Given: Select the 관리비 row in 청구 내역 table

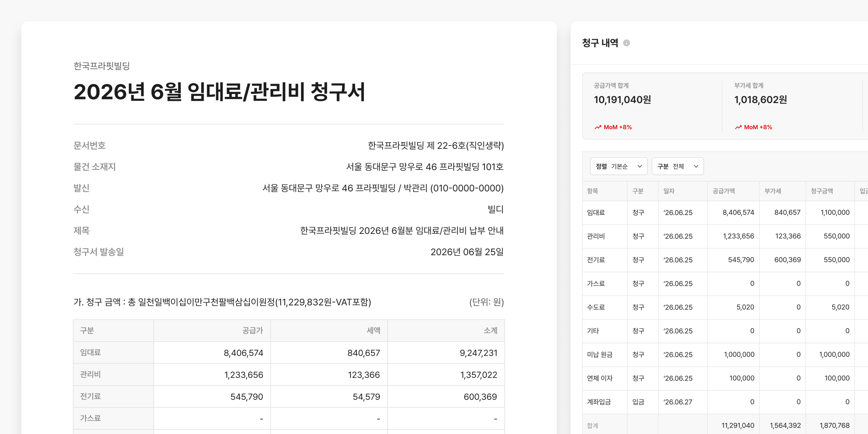Looking at the screenshot, I should coord(725,236).
